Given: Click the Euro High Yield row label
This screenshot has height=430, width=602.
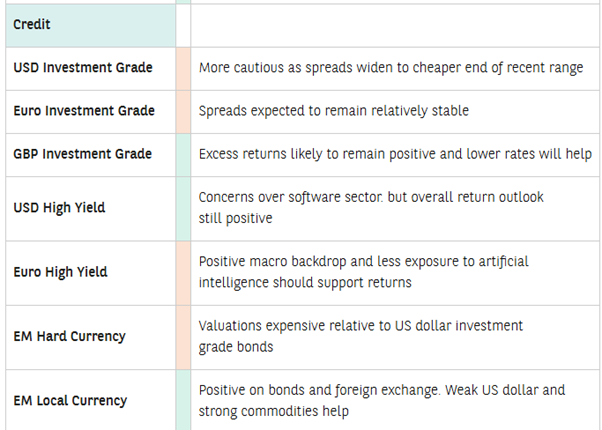Looking at the screenshot, I should coord(61,272).
